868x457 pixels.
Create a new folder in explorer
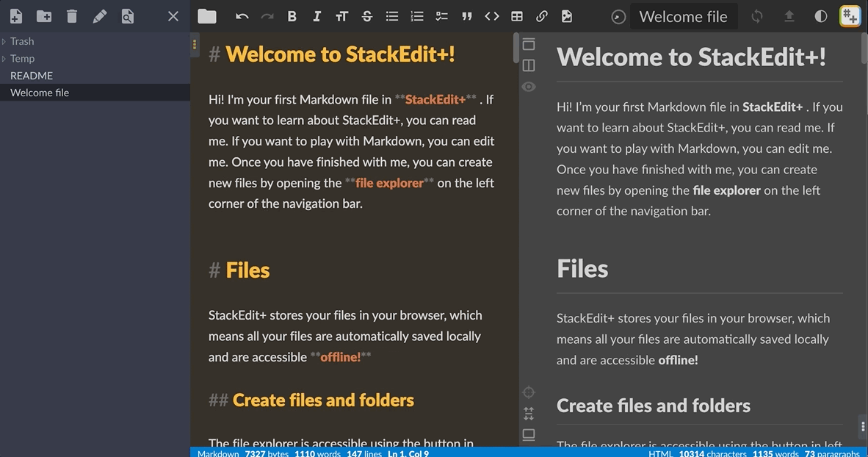(x=44, y=16)
